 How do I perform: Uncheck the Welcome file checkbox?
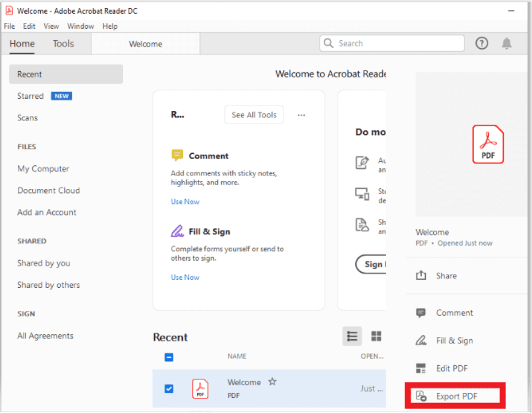[x=169, y=389]
